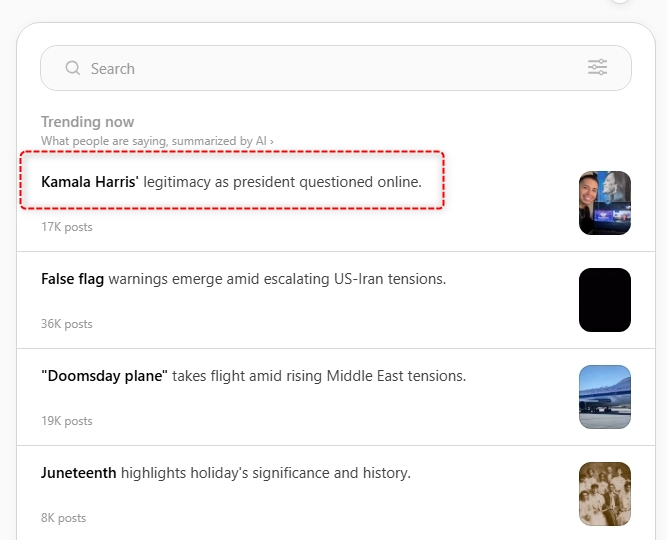Click the magnifying glass search icon
The height and width of the screenshot is (540, 667).
pyautogui.click(x=73, y=68)
